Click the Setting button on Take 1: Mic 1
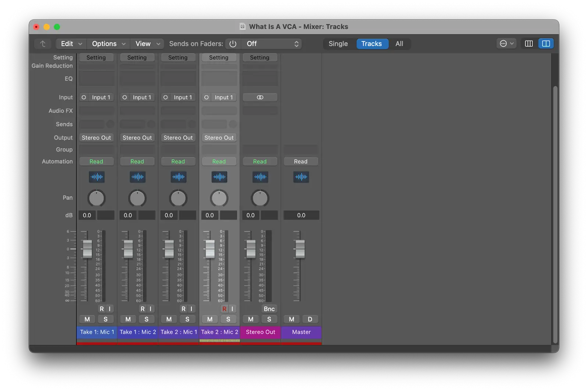This screenshot has width=588, height=391. 96,58
